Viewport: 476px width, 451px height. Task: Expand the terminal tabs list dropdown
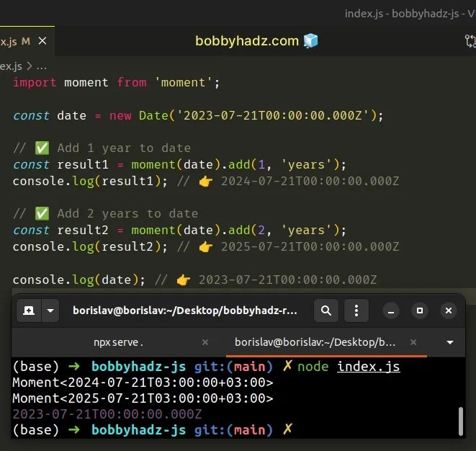(450, 342)
